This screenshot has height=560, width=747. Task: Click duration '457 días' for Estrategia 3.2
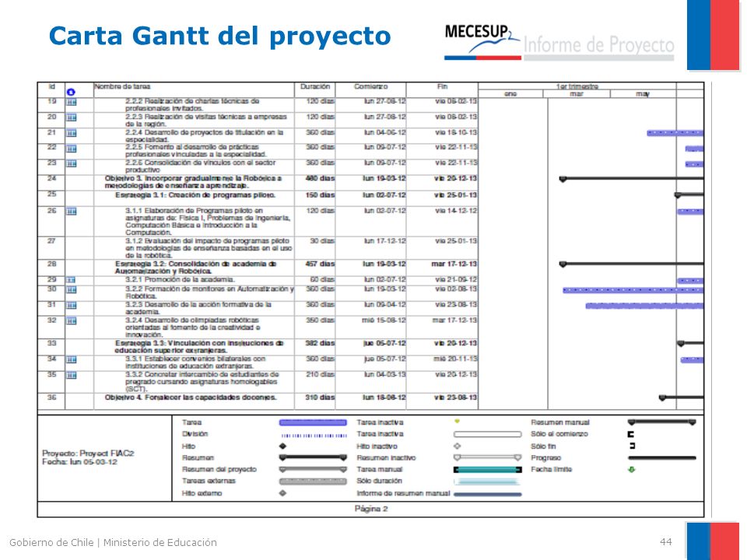320,264
